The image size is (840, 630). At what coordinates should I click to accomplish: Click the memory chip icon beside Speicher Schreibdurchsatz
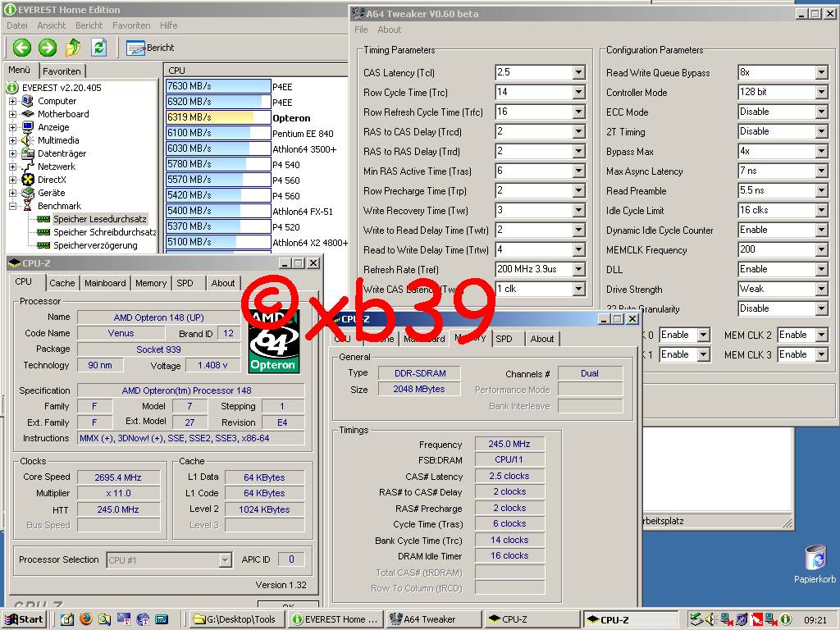pos(44,232)
